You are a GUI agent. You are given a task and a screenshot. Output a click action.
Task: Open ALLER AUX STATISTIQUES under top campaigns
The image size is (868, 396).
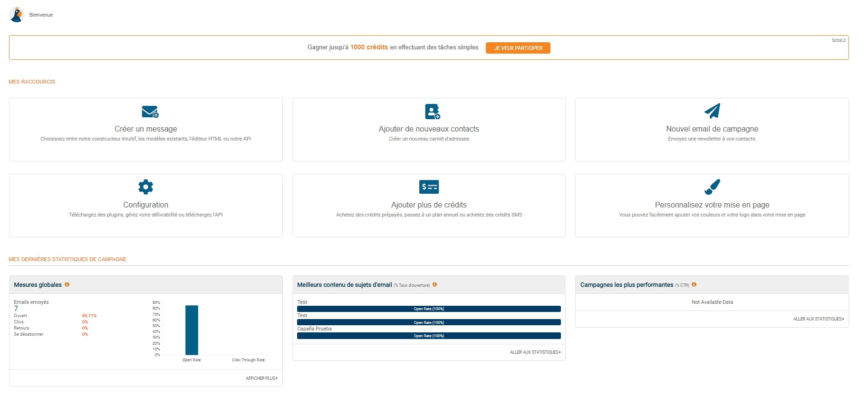coord(818,319)
